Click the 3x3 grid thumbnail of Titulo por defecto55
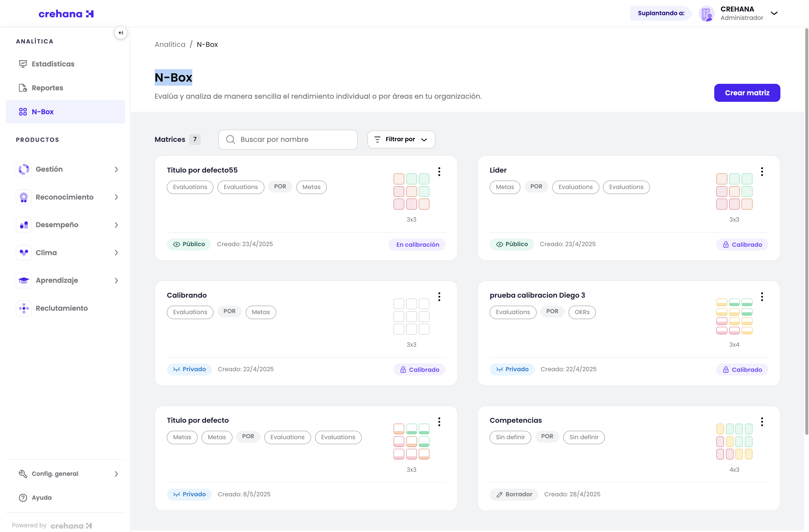809x532 pixels. pyautogui.click(x=411, y=192)
